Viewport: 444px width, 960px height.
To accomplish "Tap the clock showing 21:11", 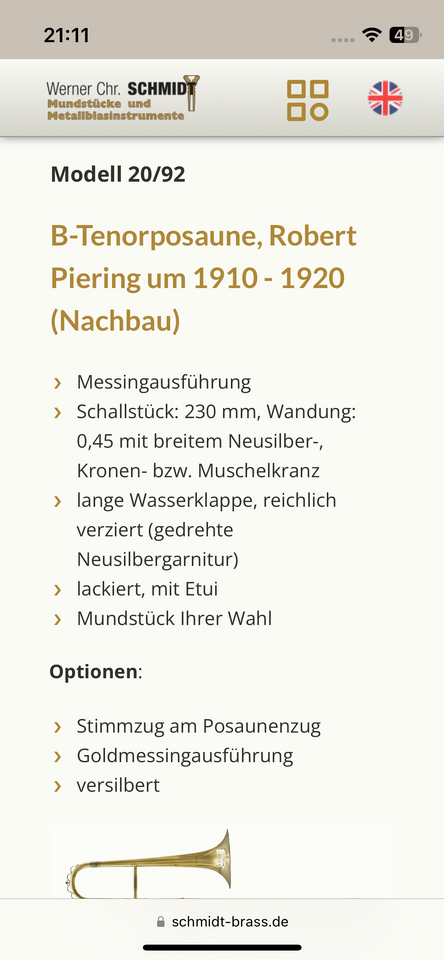I will [x=66, y=35].
